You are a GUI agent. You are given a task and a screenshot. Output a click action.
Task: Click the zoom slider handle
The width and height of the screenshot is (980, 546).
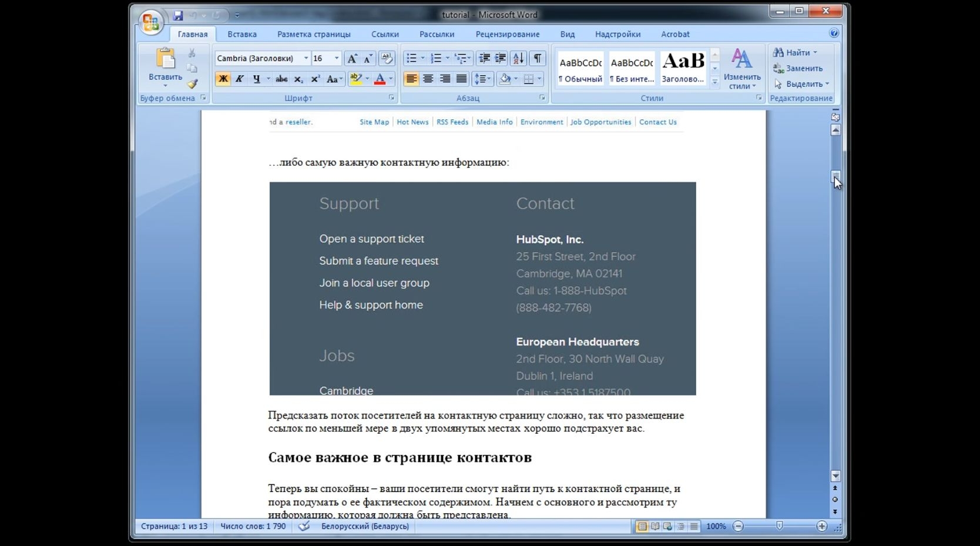pos(780,526)
